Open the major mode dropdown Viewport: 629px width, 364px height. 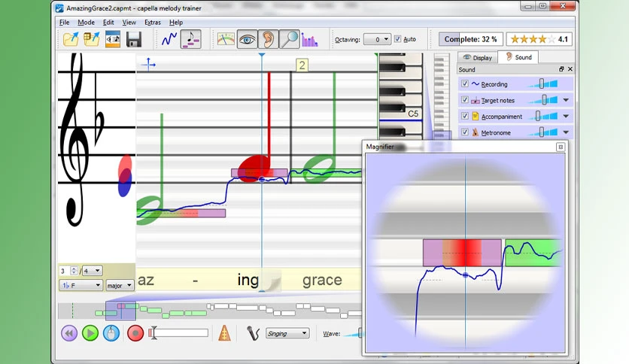(x=120, y=285)
